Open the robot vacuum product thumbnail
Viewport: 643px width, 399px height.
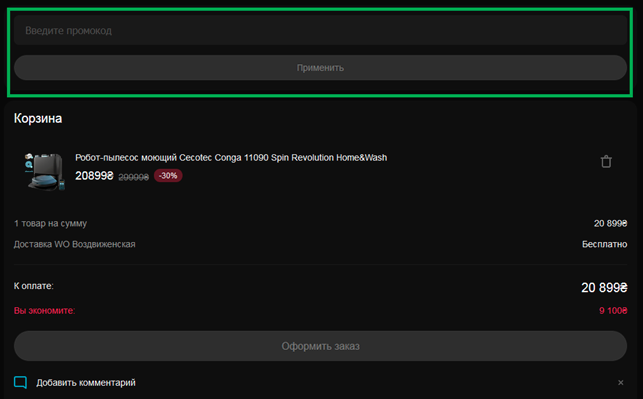point(44,171)
